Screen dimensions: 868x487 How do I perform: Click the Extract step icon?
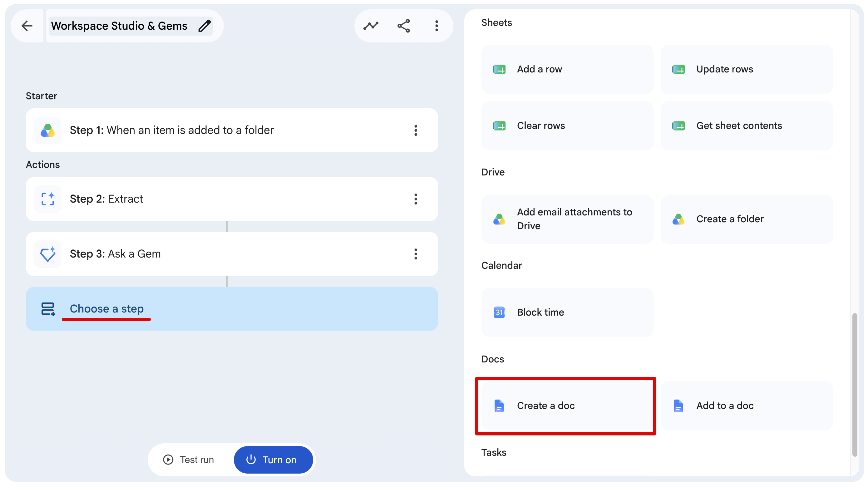click(x=48, y=199)
